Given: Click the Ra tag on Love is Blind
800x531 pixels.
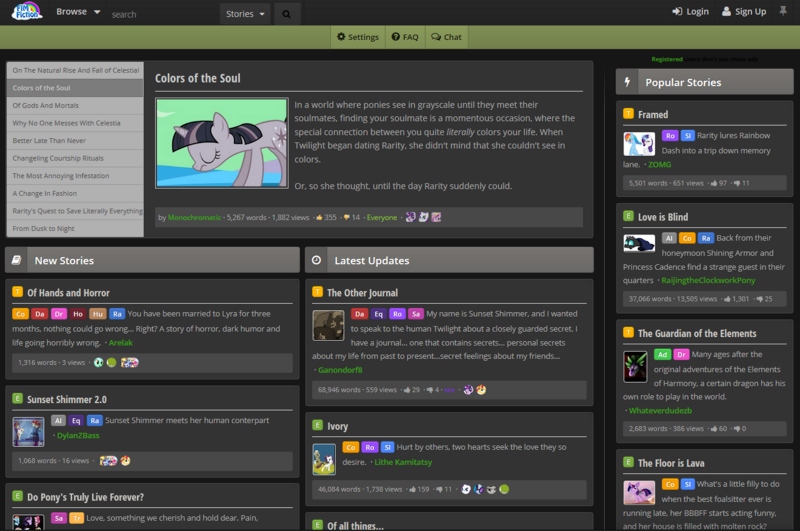Looking at the screenshot, I should pyautogui.click(x=706, y=238).
